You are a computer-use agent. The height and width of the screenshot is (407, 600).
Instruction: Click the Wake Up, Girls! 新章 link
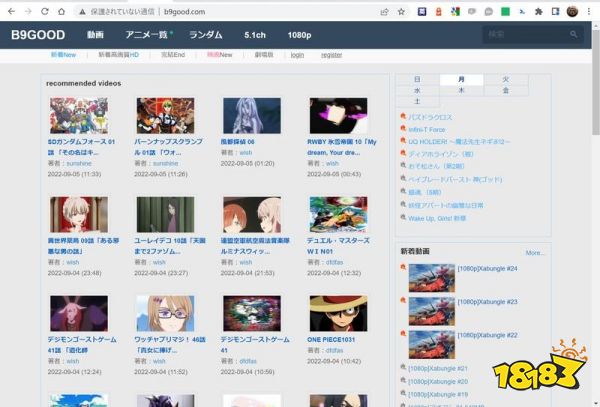[x=437, y=218]
